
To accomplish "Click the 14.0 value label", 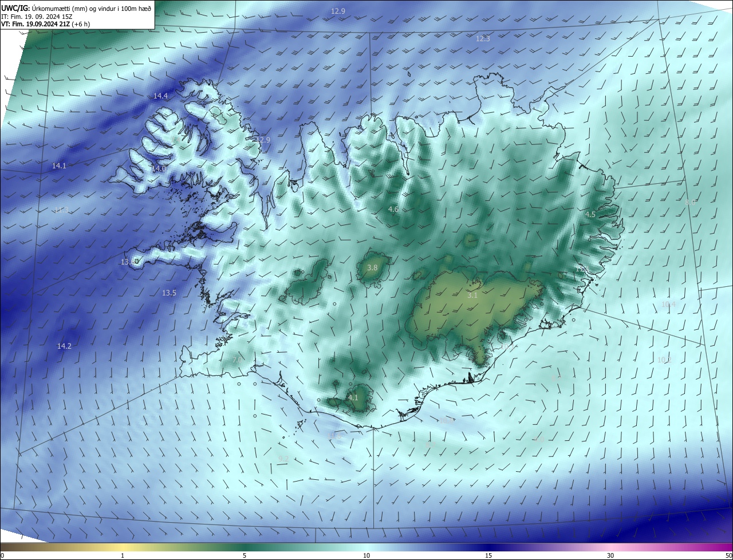I will (159, 169).
